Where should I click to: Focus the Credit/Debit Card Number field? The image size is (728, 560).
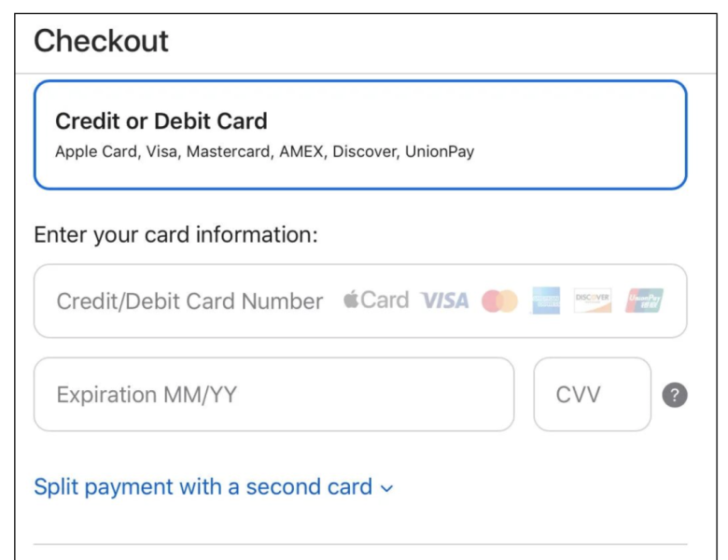tap(360, 301)
